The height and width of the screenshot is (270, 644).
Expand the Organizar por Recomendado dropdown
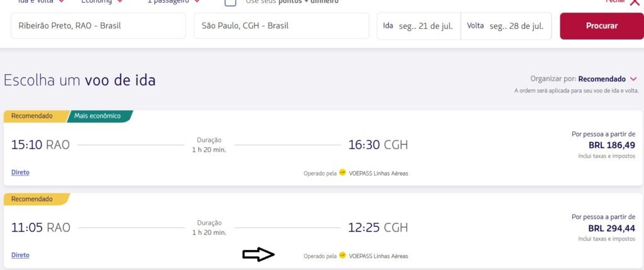click(584, 79)
